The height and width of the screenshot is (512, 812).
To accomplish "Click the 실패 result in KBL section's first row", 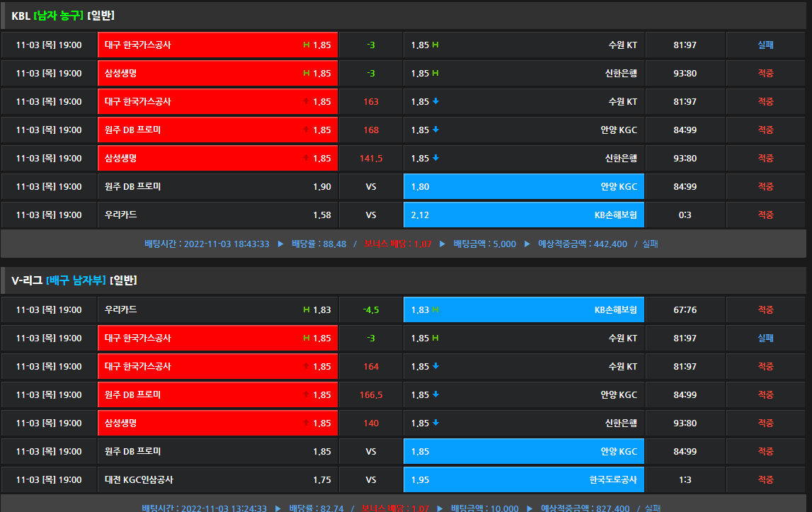I will click(765, 45).
